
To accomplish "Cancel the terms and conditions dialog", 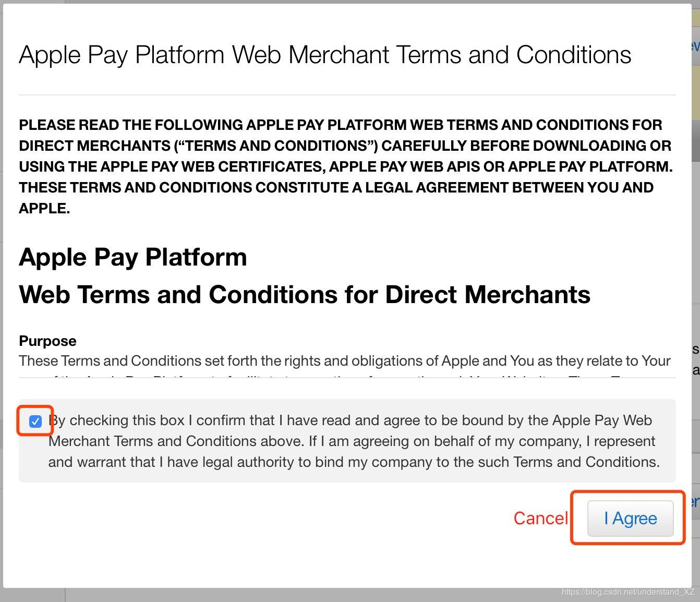I will (540, 519).
